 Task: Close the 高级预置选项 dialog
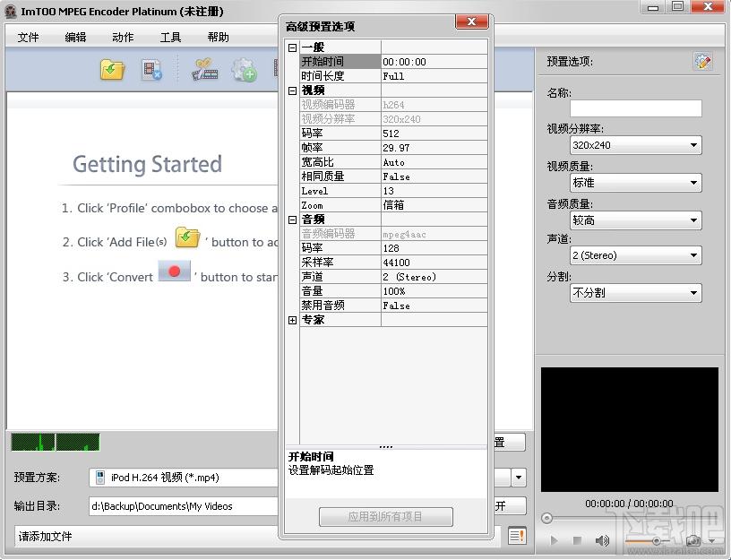click(471, 22)
